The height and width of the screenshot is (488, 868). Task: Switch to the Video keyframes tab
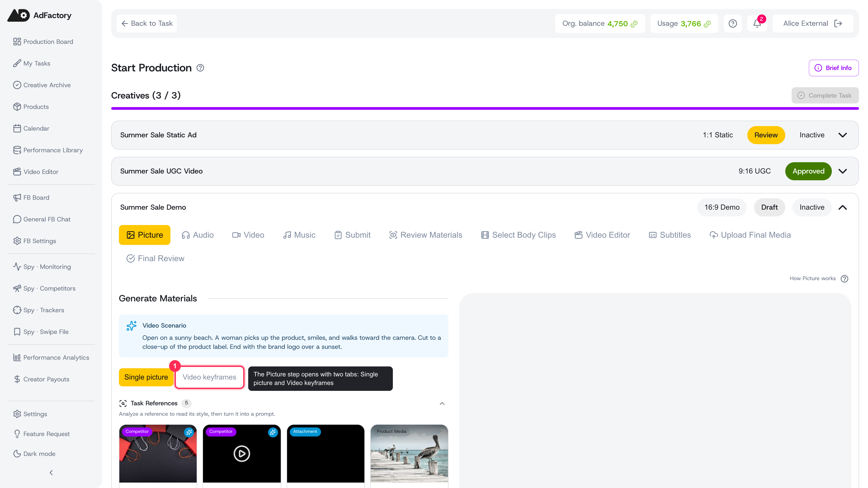coord(209,377)
